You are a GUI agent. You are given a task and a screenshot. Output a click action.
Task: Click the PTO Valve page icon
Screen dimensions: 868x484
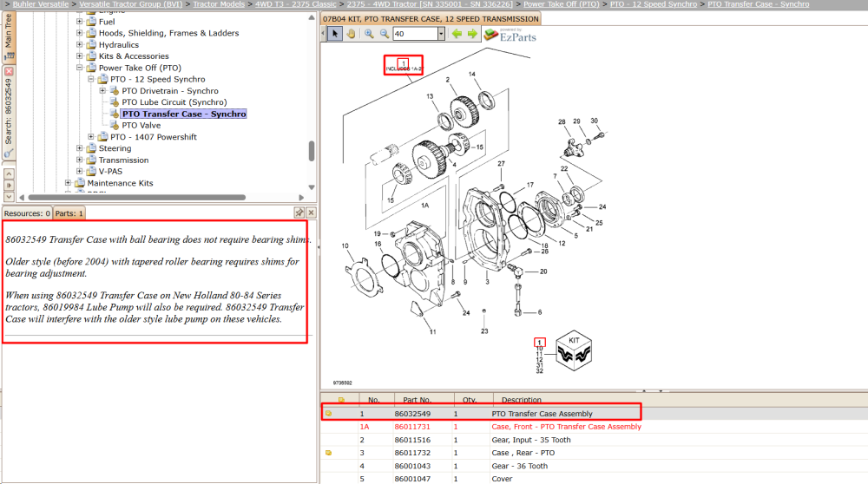[x=115, y=125]
